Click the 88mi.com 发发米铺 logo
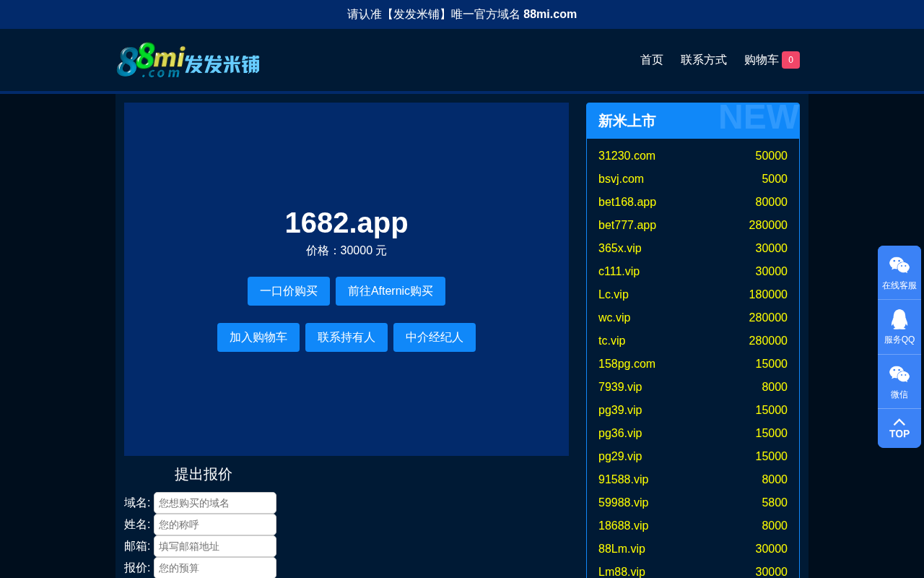 pyautogui.click(x=188, y=60)
